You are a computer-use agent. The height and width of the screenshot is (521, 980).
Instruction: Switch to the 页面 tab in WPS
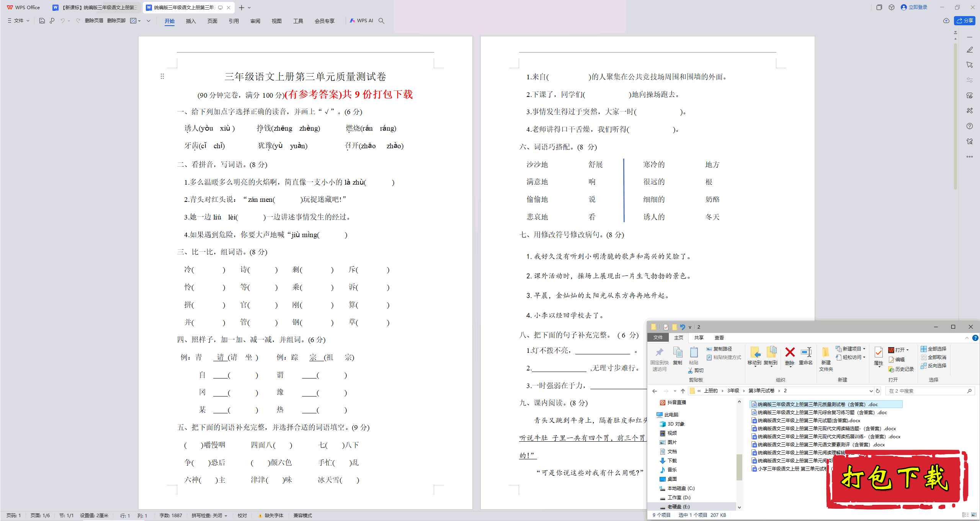tap(212, 21)
